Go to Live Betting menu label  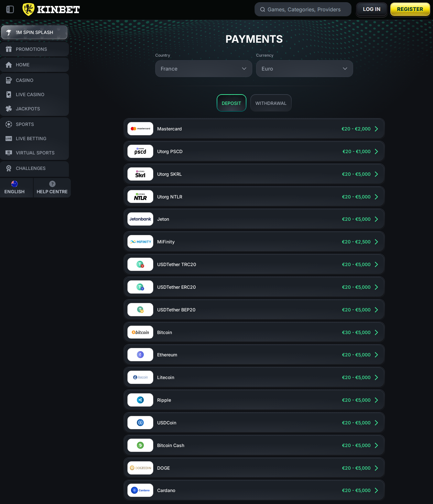point(31,139)
